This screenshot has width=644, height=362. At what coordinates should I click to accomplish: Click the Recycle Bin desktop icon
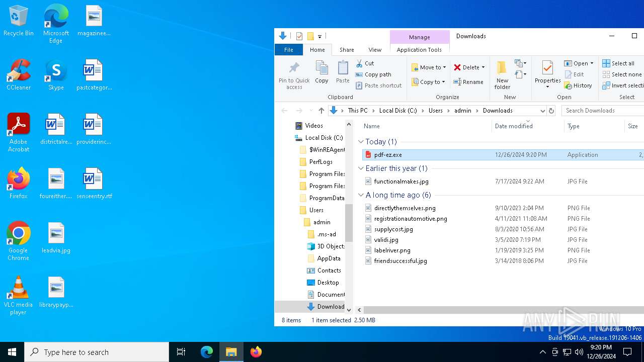tap(19, 21)
